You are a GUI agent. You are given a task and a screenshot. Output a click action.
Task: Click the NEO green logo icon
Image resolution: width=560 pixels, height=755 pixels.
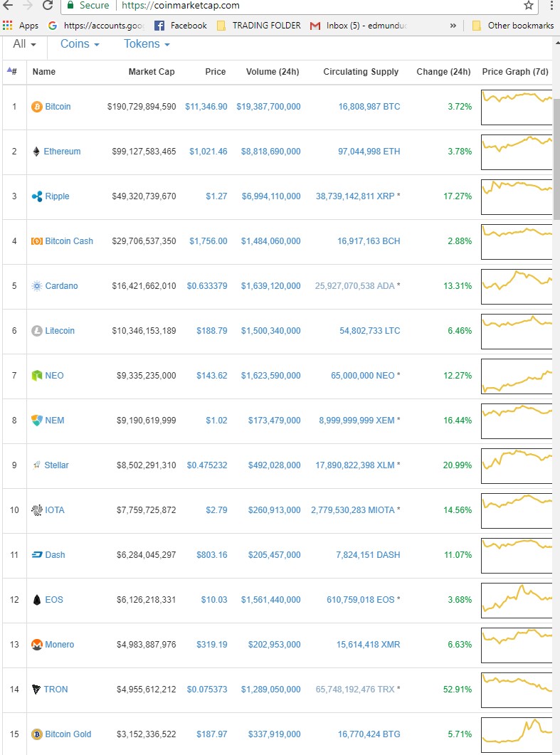pyautogui.click(x=36, y=376)
